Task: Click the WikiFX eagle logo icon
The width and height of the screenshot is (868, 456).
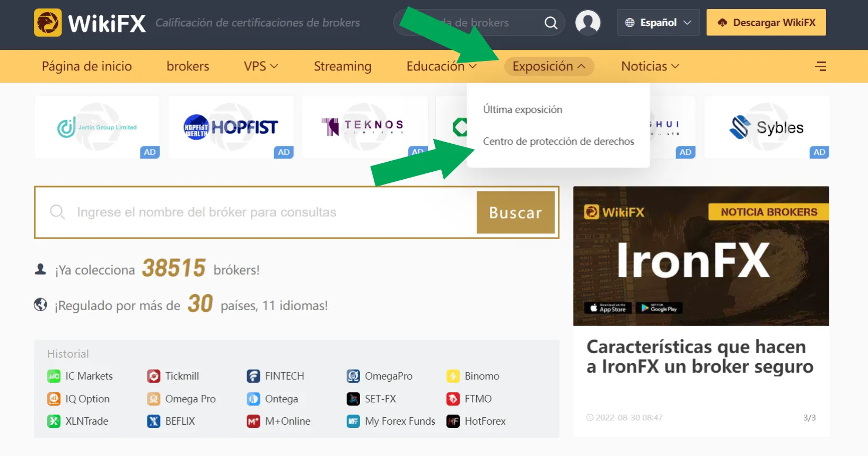Action: click(x=48, y=23)
